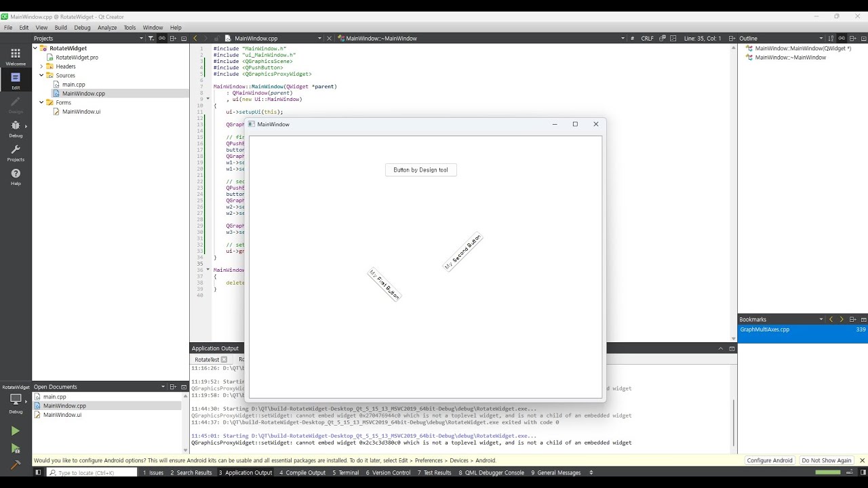The image size is (868, 488).
Task: Open Terminal pane
Action: pos(346,472)
